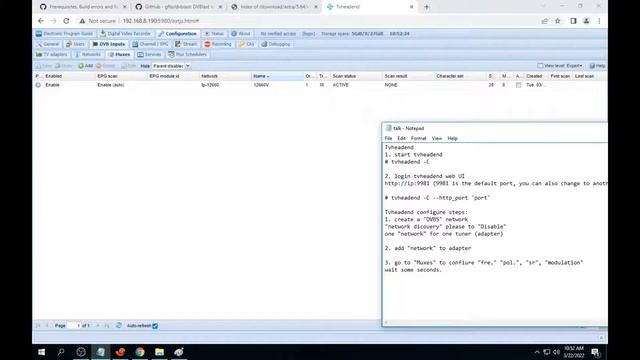Viewport: 640px width, 360px height.
Task: Click the Edit button in grid toolbar
Action: pos(129,66)
